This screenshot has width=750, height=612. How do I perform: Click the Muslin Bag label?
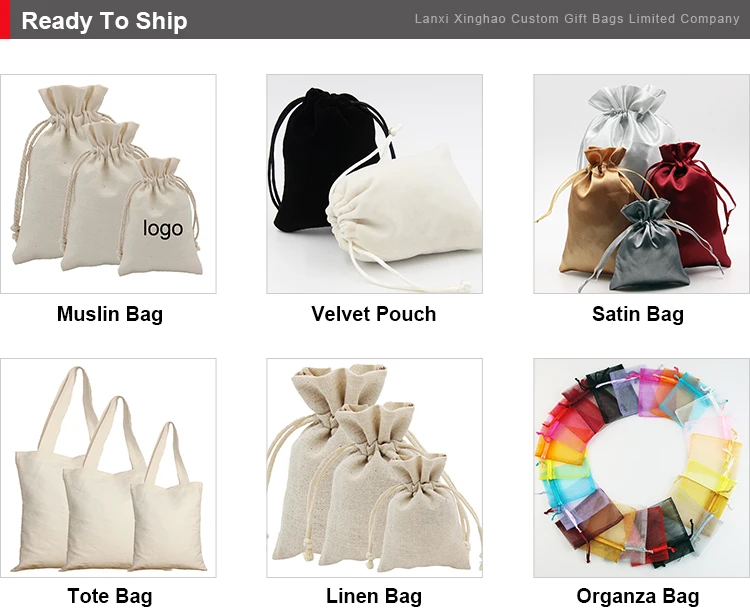(x=110, y=314)
